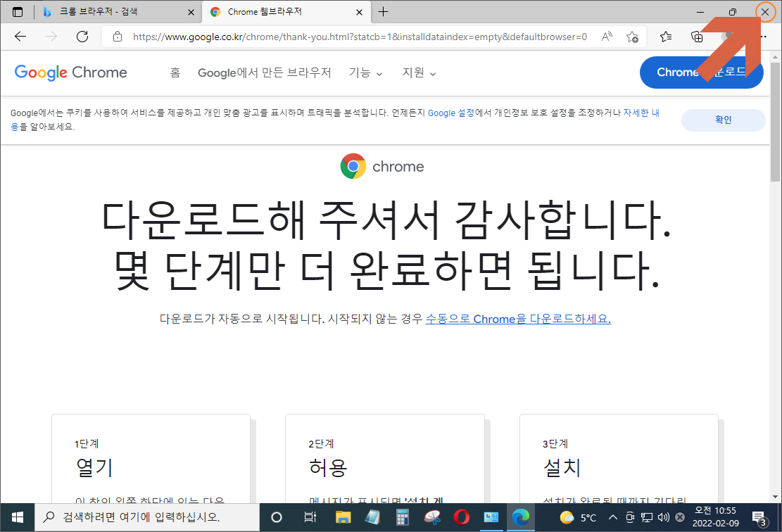The width and height of the screenshot is (782, 532).
Task: Open the Favorites list
Action: 666,37
